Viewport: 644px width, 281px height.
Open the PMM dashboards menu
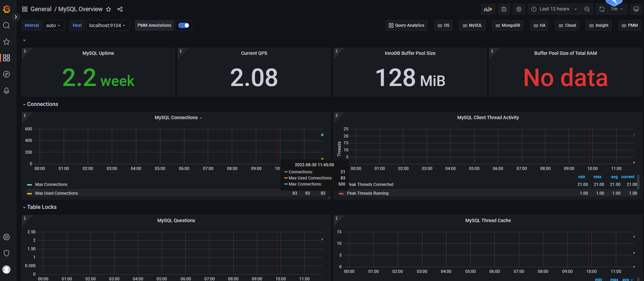629,25
